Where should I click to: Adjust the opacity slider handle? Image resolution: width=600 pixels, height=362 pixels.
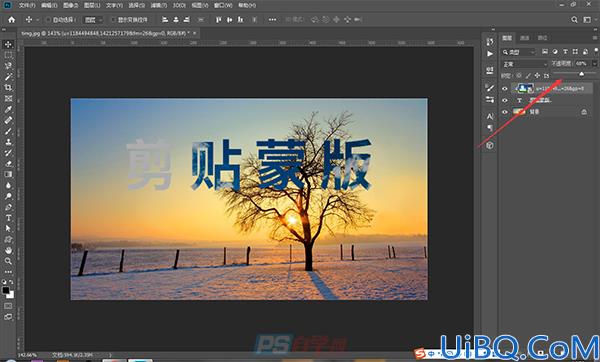click(582, 73)
